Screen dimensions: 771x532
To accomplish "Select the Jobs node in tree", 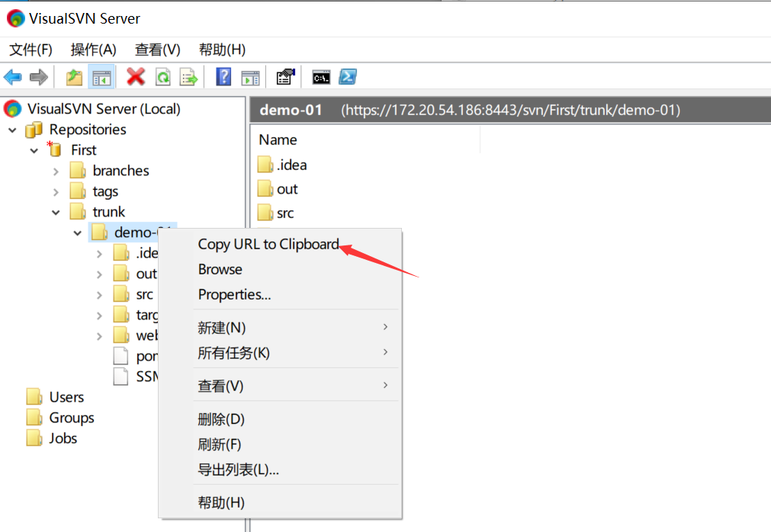I will [63, 438].
